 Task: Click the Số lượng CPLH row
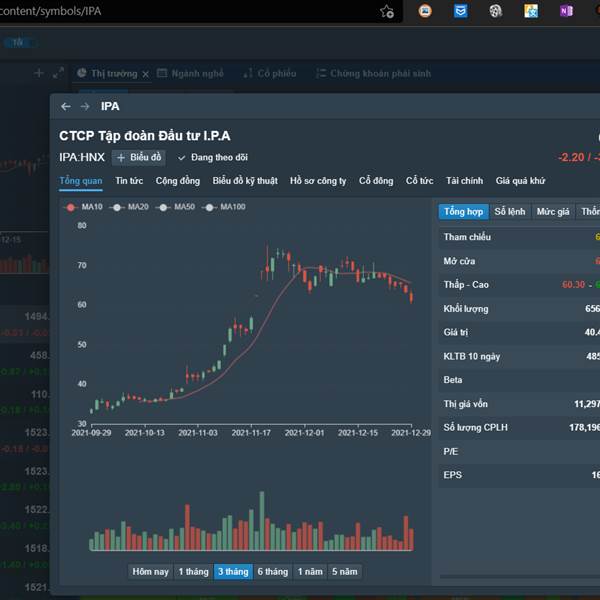coord(519,427)
